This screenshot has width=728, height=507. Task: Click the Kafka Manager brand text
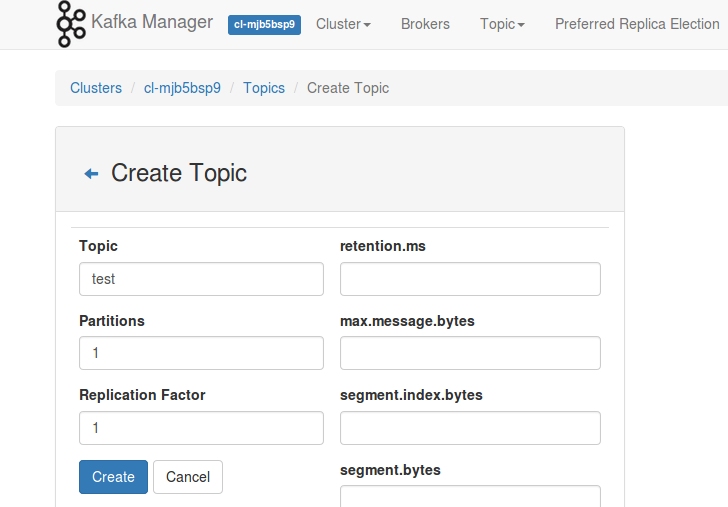point(151,22)
